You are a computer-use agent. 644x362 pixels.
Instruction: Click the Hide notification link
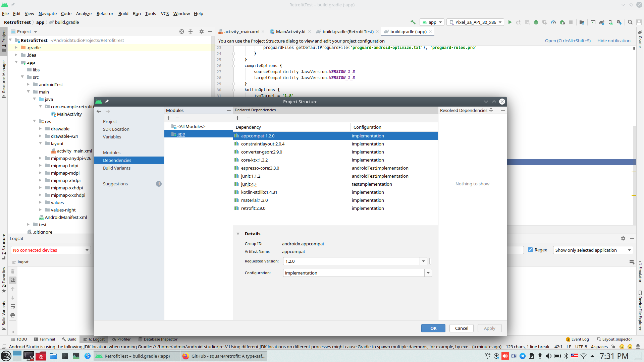[x=614, y=41]
